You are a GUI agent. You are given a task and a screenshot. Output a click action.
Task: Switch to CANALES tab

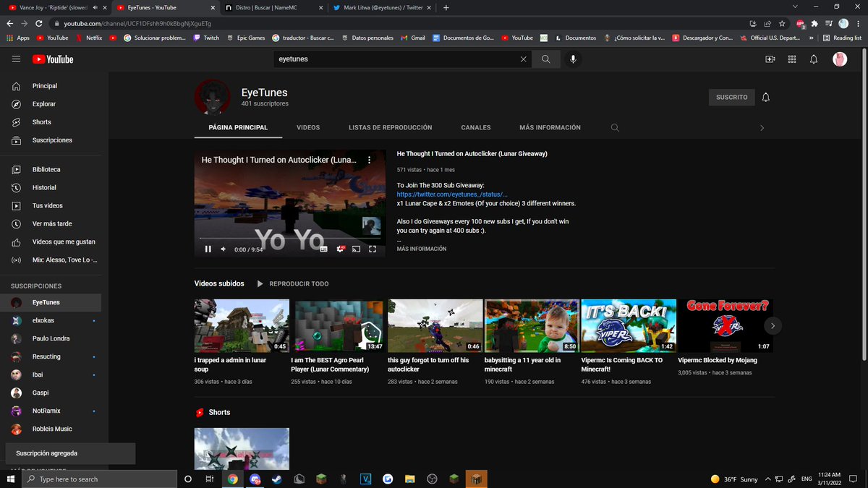[x=476, y=127]
